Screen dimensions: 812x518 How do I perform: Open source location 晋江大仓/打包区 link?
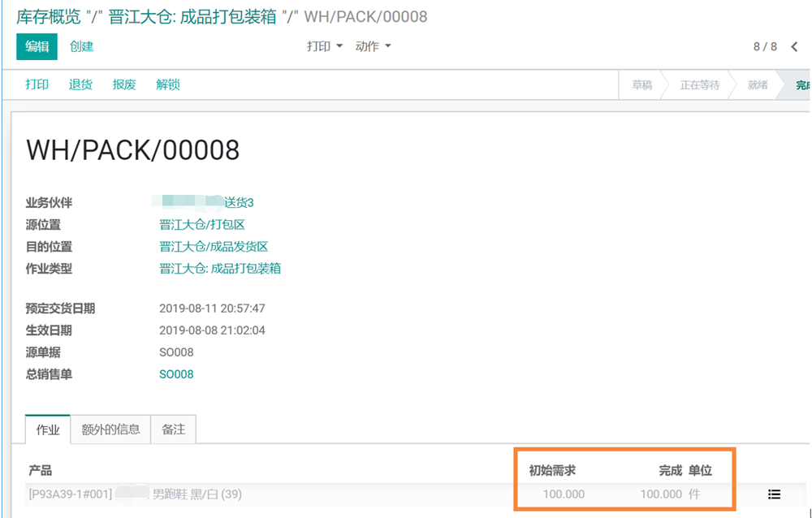(202, 225)
